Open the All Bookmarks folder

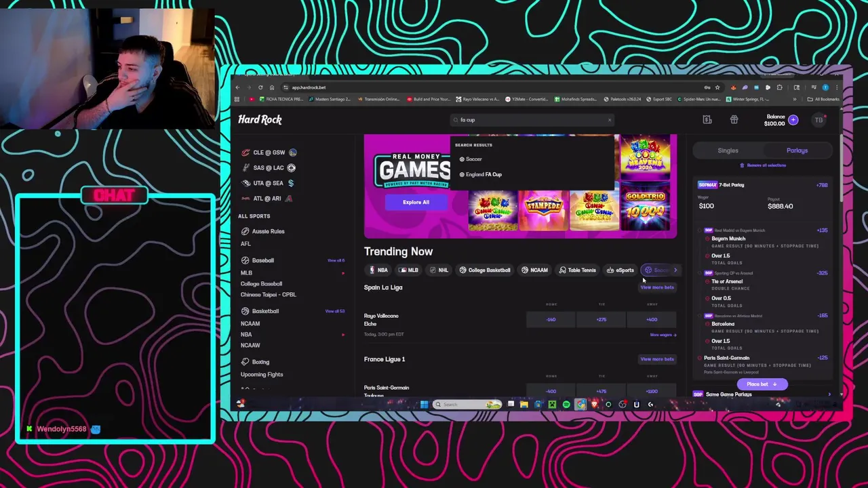(x=823, y=99)
